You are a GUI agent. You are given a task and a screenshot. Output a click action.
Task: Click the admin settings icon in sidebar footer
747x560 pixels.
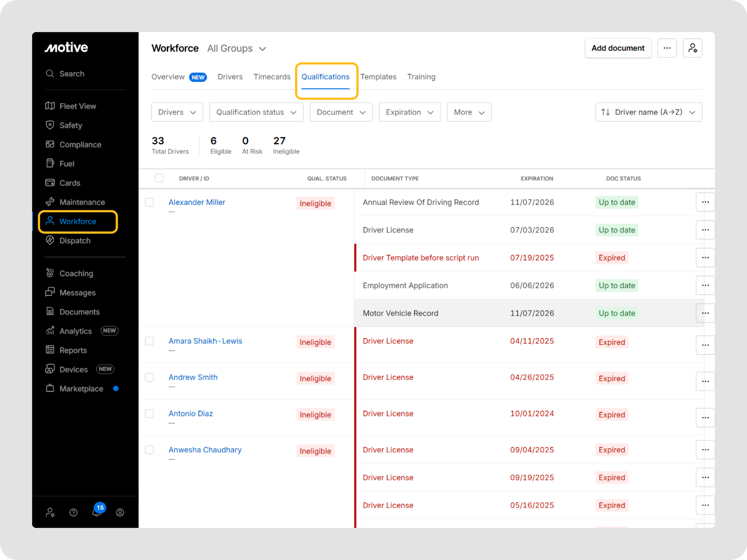[50, 512]
